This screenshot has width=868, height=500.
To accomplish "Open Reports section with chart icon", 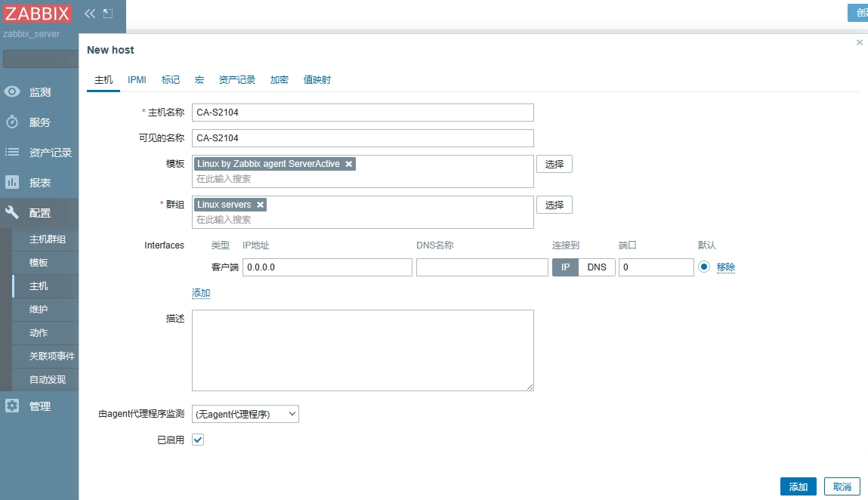I will click(x=39, y=183).
